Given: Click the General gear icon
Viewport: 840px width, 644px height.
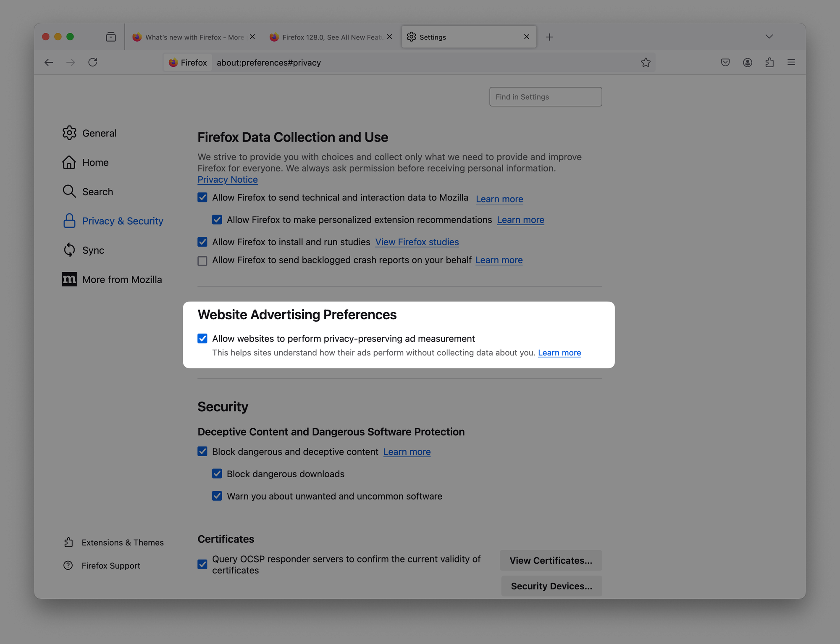Looking at the screenshot, I should (x=69, y=133).
